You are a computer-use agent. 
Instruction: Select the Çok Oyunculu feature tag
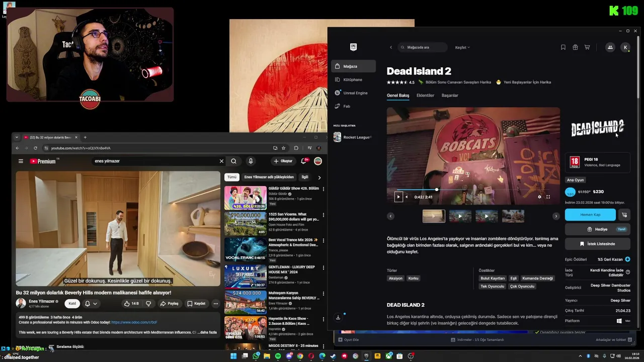(522, 286)
